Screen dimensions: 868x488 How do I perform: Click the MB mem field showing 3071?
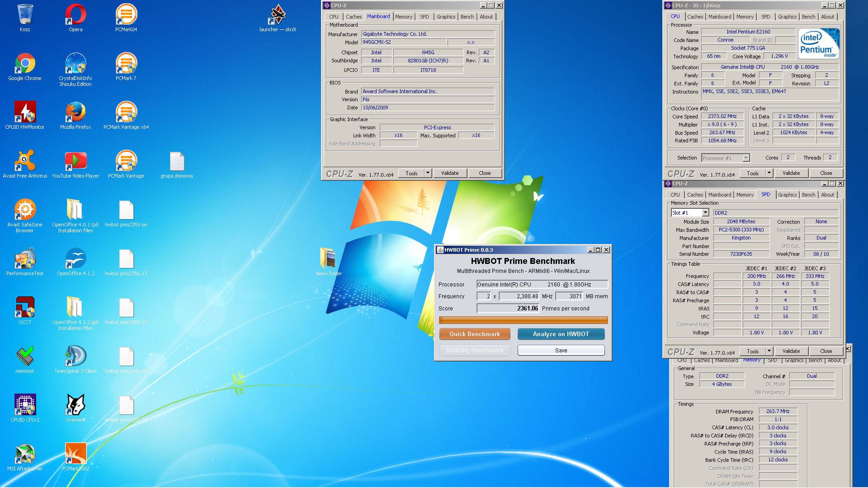pos(569,296)
